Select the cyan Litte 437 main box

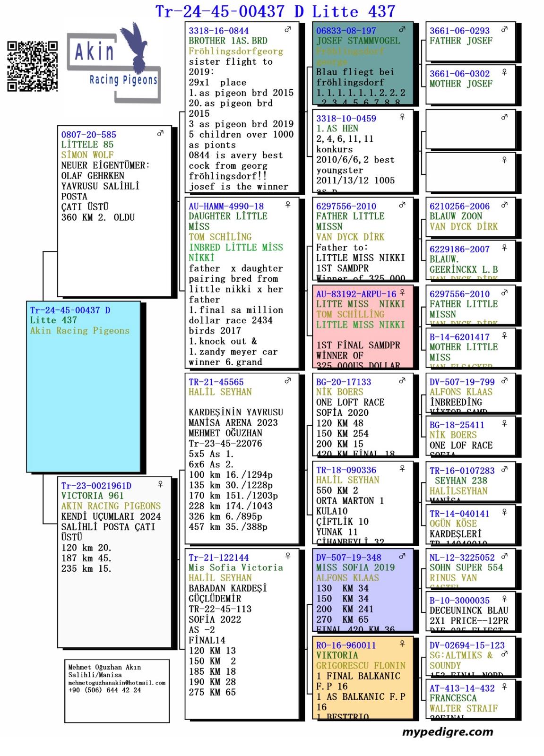tap(84, 387)
